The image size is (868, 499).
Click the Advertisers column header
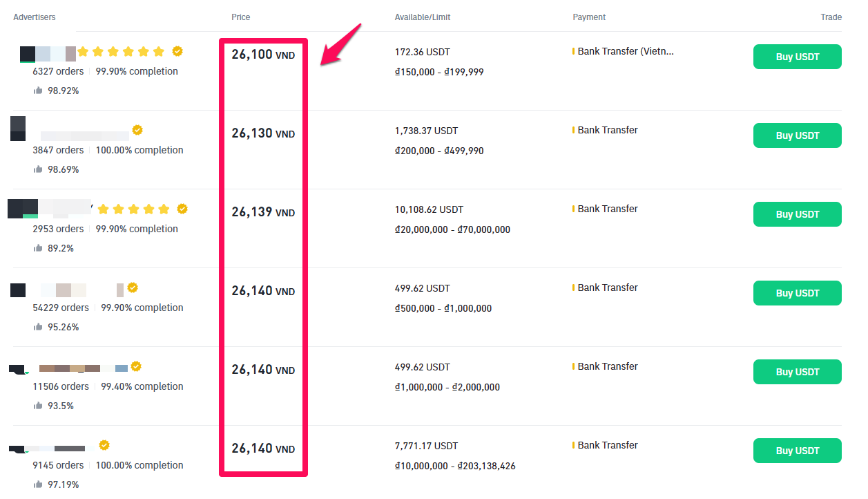(x=35, y=17)
